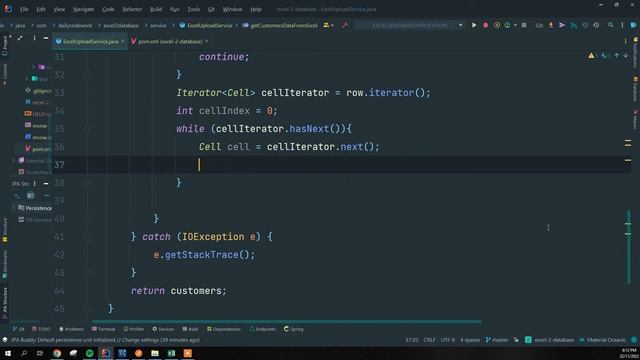
Task: Jump to previous highlighted error arrow
Action: click(616, 56)
